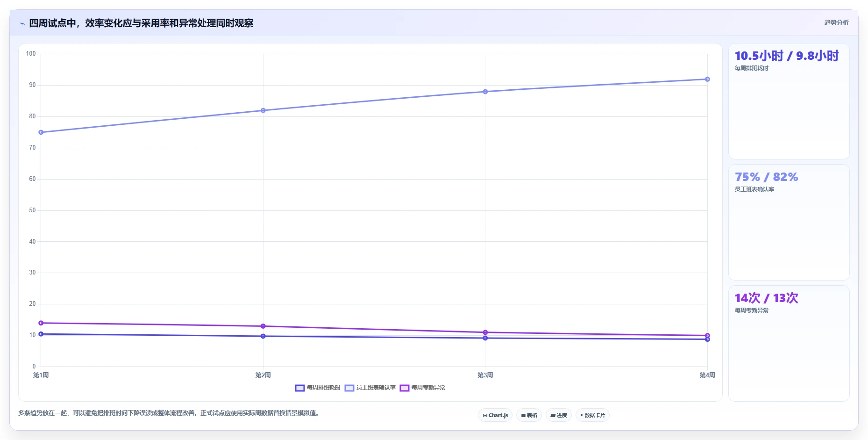
Task: Open the 10.5小时 / 9.8小时 card
Action: [x=789, y=101]
